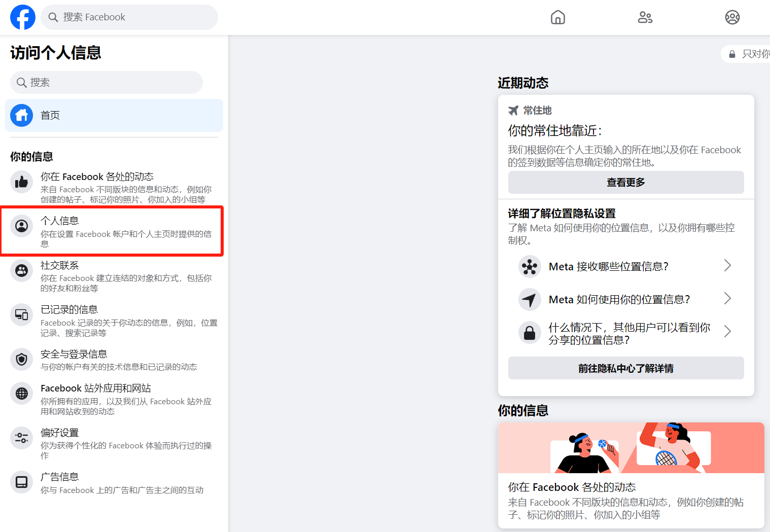770x532 pixels.
Task: Click the tennis illustration thumbnail
Action: pyautogui.click(x=631, y=448)
